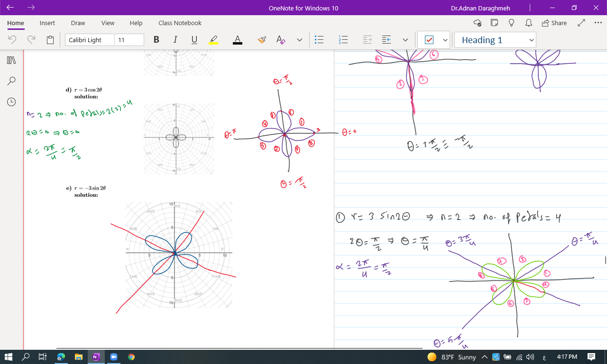The height and width of the screenshot is (364, 607).
Task: Open the font size 11 box
Action: (129, 40)
